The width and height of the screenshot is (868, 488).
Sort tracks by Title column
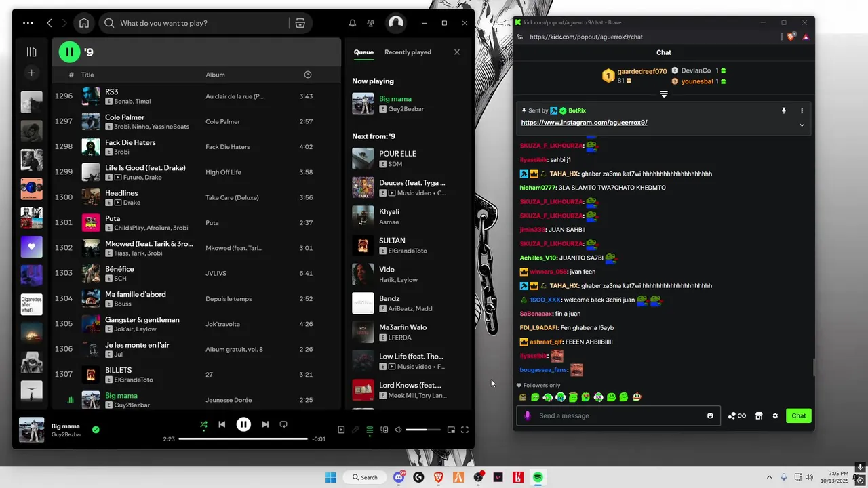pos(87,75)
